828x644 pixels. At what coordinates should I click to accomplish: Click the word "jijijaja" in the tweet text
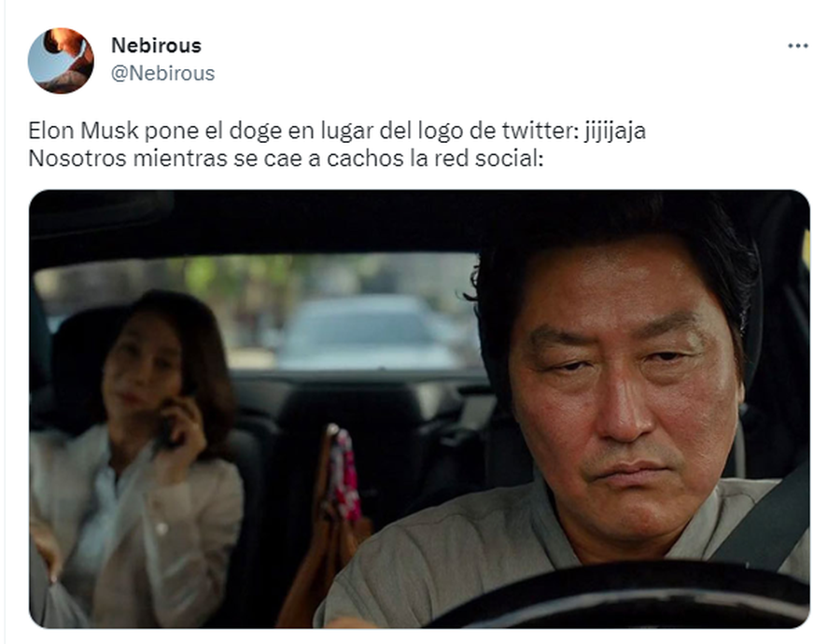coord(614,131)
